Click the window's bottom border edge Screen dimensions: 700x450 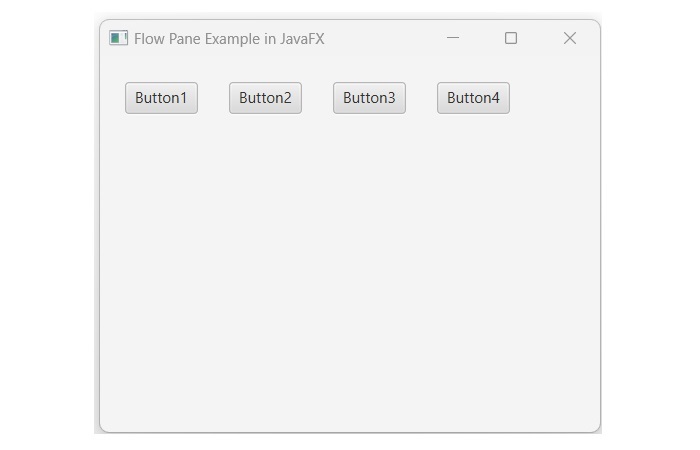(x=350, y=432)
